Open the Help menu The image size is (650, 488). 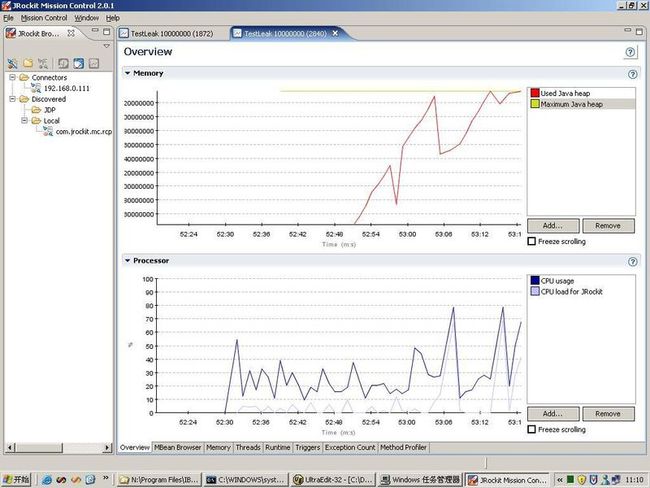pyautogui.click(x=113, y=18)
